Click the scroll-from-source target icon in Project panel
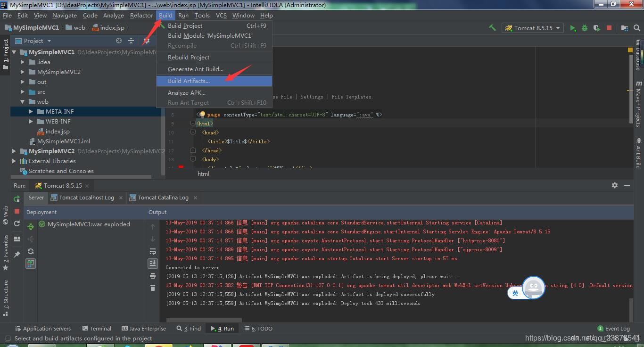This screenshot has height=347, width=644. 119,41
